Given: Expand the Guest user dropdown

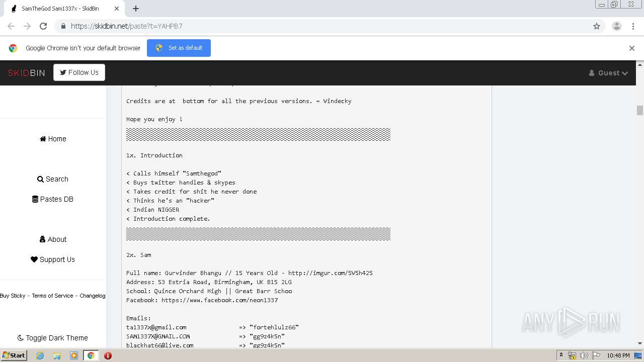Looking at the screenshot, I should click(x=608, y=73).
